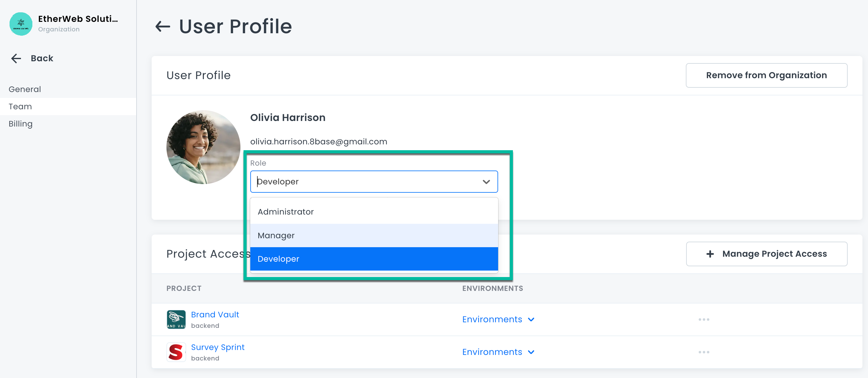Viewport: 868px width, 378px height.
Task: Open the Brand Vault project link
Action: pos(215,314)
